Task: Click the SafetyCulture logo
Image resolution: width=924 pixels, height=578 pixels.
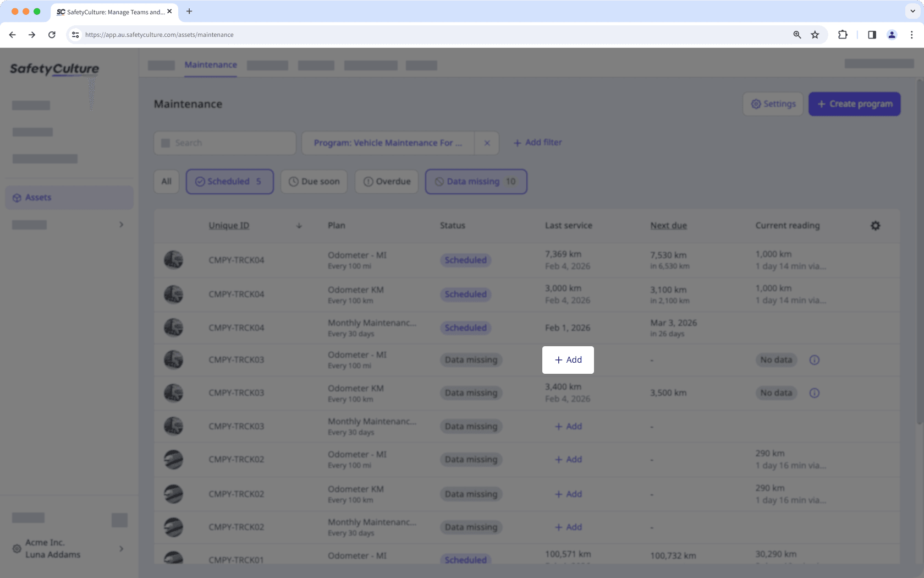Action: pos(54,69)
